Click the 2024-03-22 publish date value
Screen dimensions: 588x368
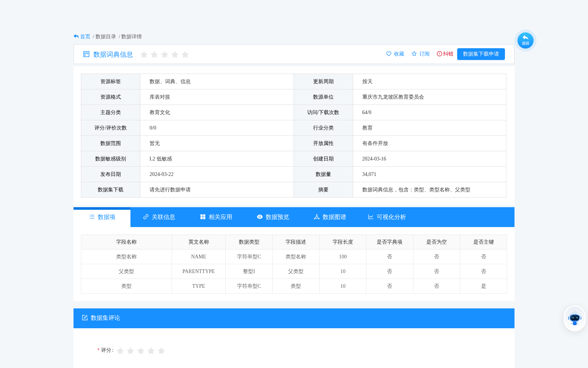(x=161, y=174)
